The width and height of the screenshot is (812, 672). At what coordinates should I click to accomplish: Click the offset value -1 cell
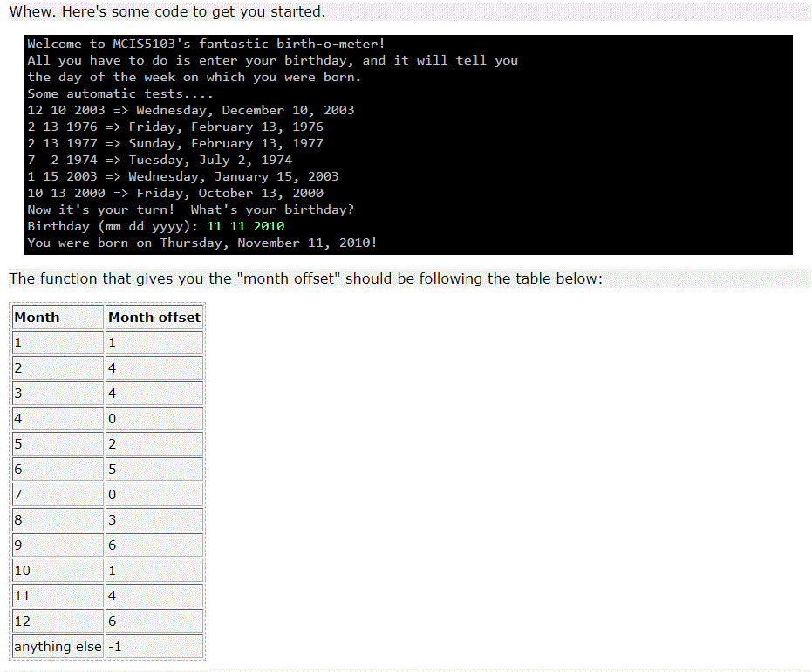[154, 646]
